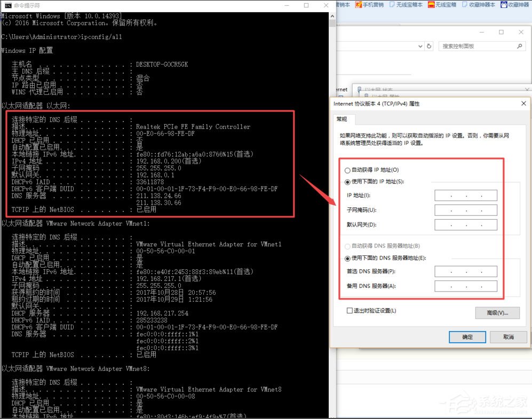The width and height of the screenshot is (532, 419).
Task: Click the 确定 button to confirm
Action: coord(467,337)
